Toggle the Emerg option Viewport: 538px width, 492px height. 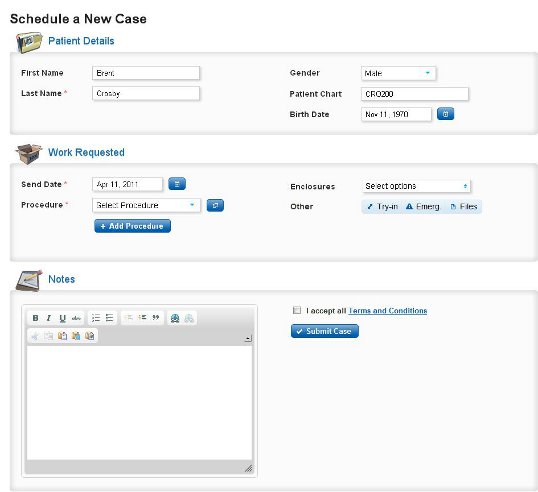point(423,207)
